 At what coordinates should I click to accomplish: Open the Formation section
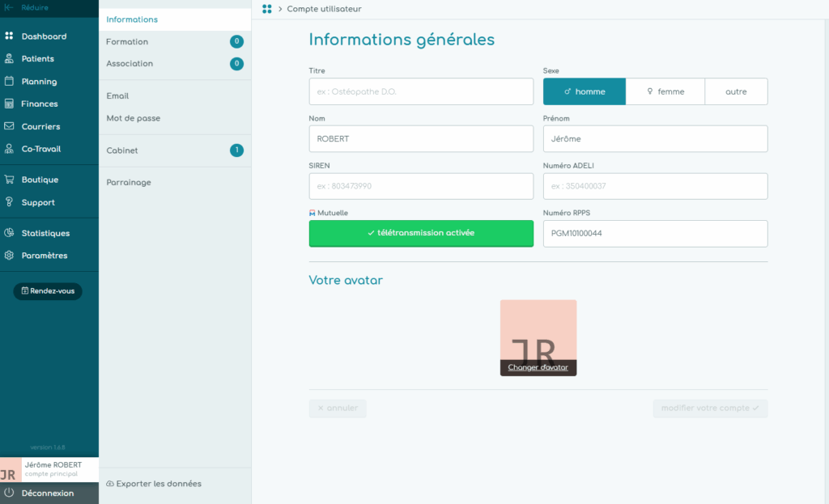(x=127, y=42)
